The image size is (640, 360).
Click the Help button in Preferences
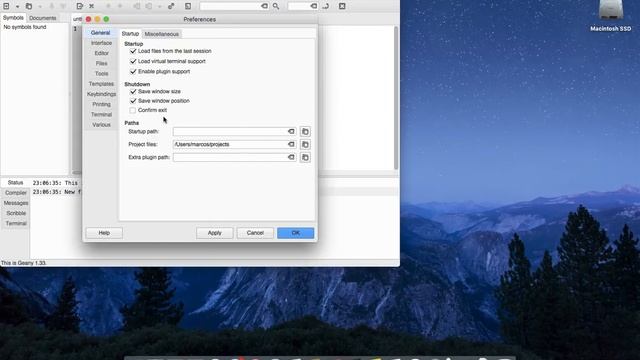click(x=104, y=233)
